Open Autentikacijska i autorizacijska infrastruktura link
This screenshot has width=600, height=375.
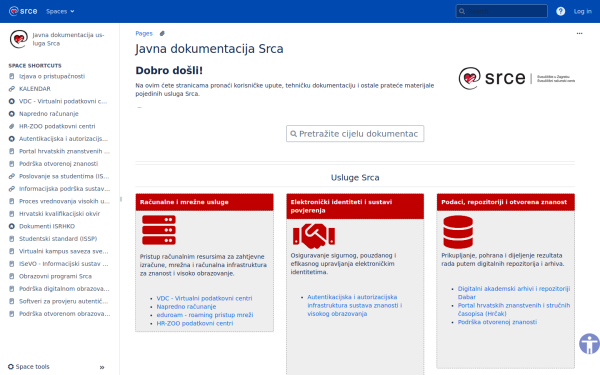pyautogui.click(x=354, y=305)
